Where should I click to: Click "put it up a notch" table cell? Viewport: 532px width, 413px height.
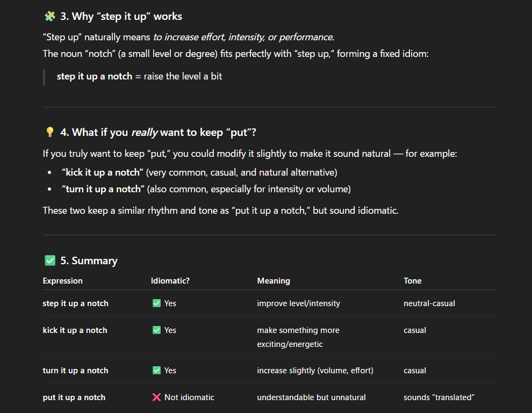[x=74, y=397]
